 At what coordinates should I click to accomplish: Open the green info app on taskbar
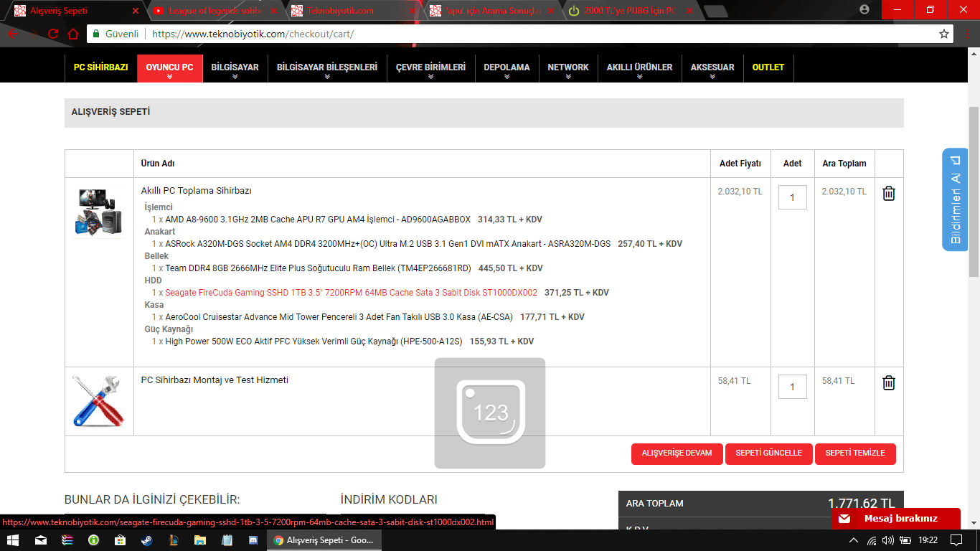tap(93, 540)
